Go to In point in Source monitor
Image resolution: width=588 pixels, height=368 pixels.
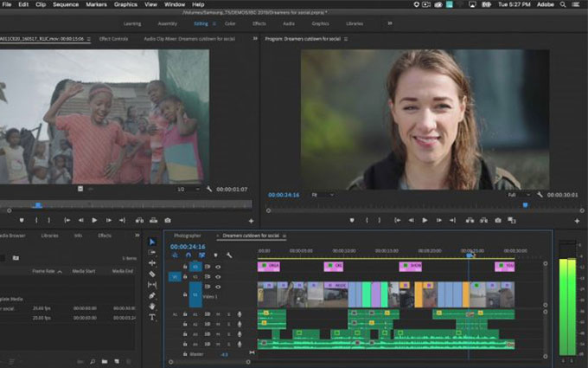[67, 221]
